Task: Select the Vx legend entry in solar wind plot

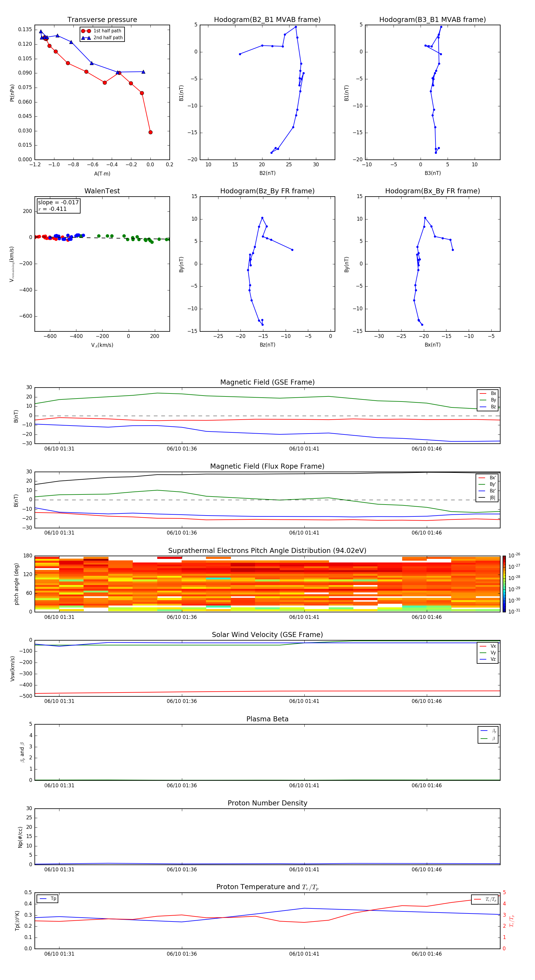Action: coord(488,646)
